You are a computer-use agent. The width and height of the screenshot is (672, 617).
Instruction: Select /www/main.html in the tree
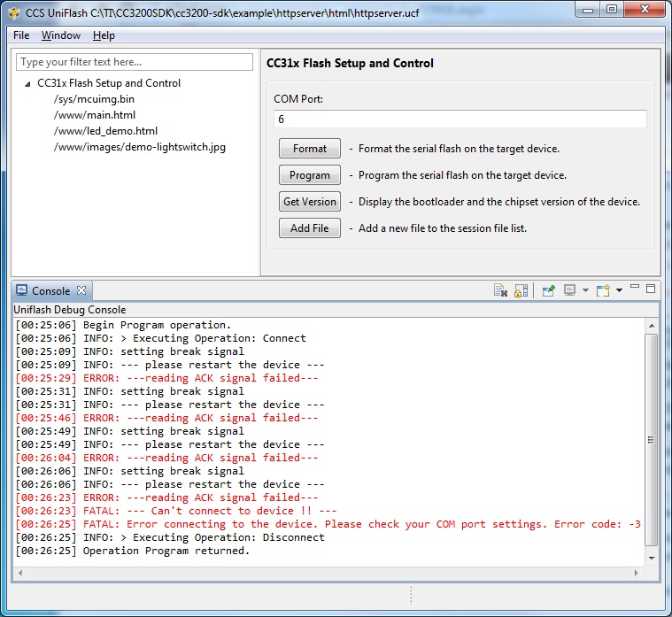pyautogui.click(x=94, y=115)
